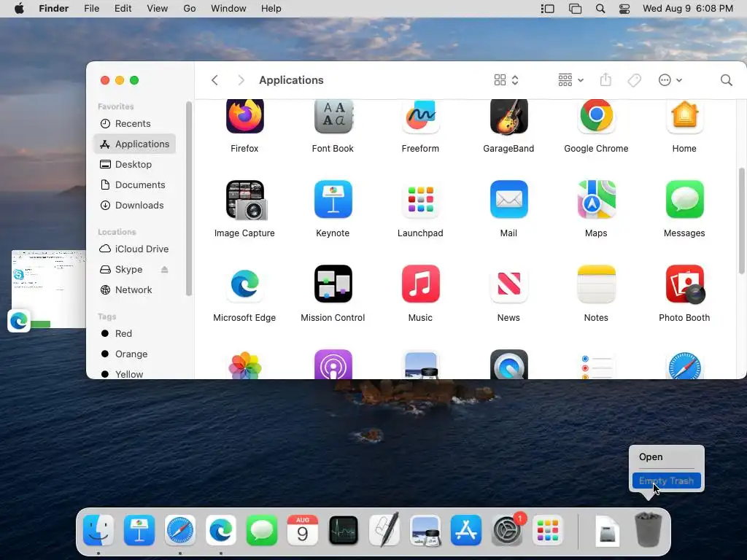Open the View menu
The height and width of the screenshot is (560, 747).
coord(158,9)
